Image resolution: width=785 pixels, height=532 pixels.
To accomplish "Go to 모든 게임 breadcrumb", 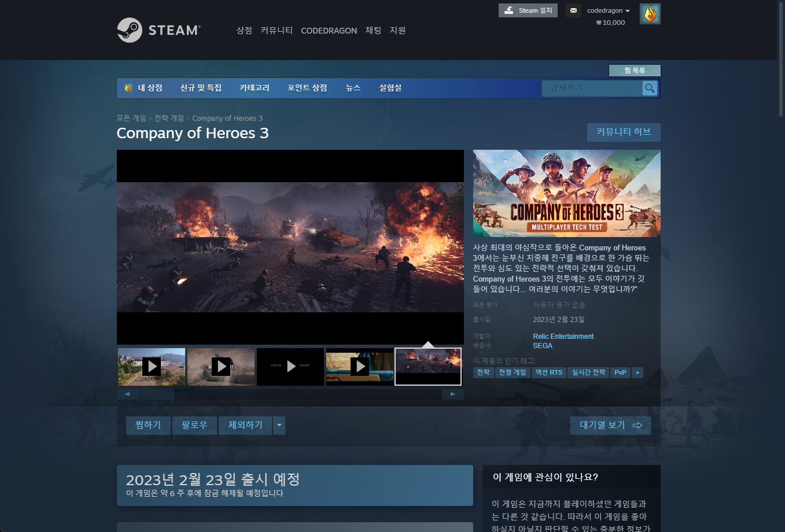I will click(x=131, y=118).
